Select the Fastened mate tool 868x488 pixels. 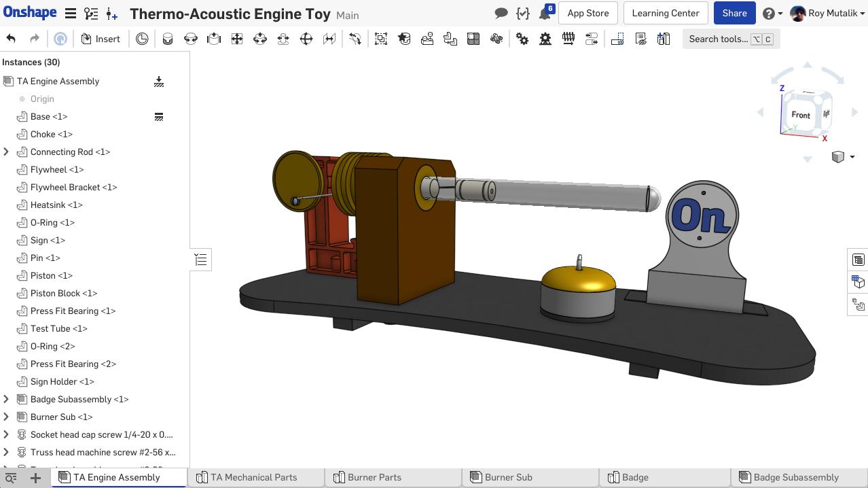[x=168, y=39]
